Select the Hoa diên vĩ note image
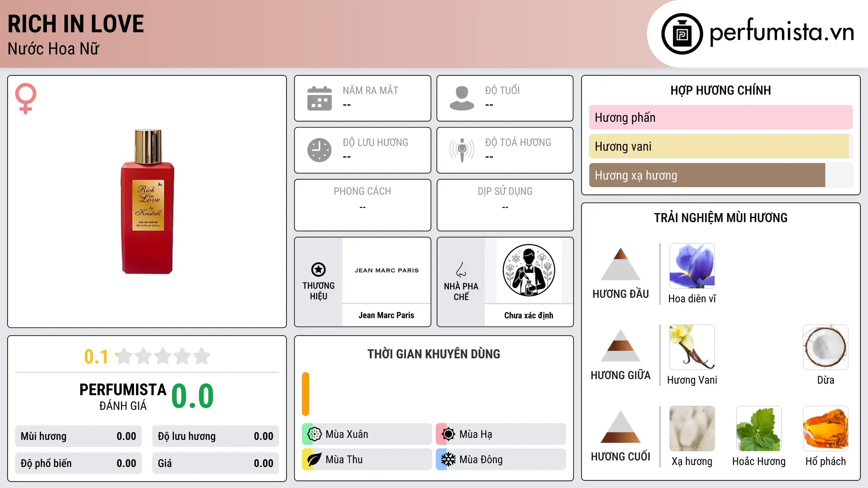 tap(692, 266)
